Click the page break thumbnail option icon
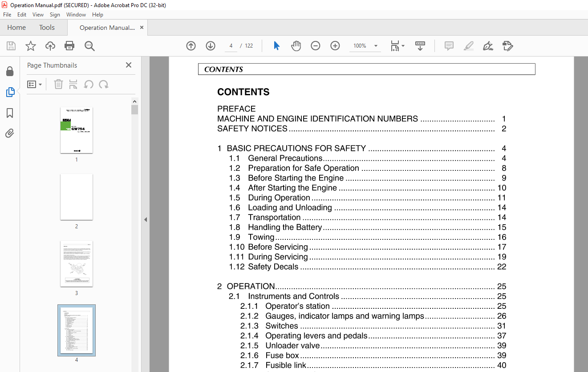The image size is (588, 372). [x=73, y=84]
